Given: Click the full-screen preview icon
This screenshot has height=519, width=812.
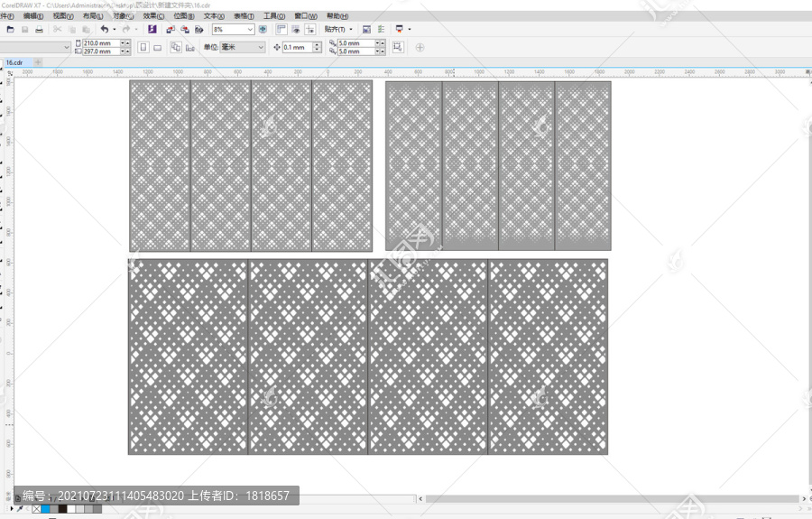Looking at the screenshot, I should click(263, 30).
